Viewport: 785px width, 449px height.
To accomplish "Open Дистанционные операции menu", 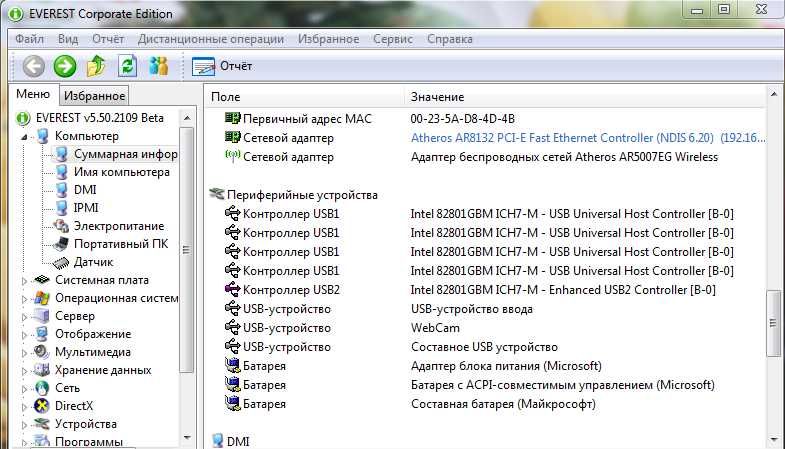I will 211,39.
